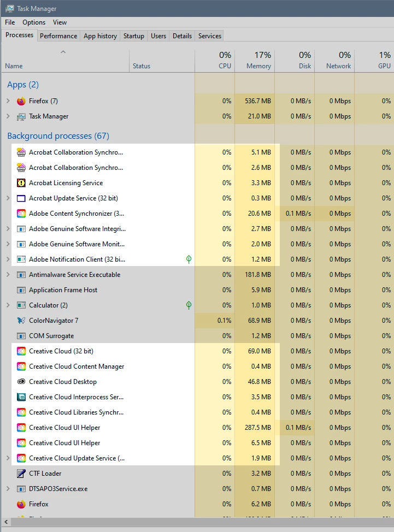Switch to the Performance tab
Image resolution: width=394 pixels, height=532 pixels.
(x=58, y=36)
